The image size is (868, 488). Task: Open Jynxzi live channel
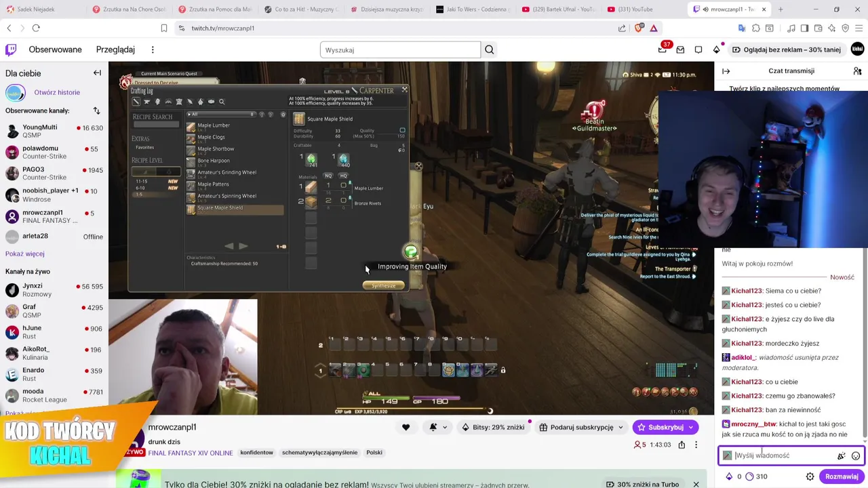pos(54,290)
